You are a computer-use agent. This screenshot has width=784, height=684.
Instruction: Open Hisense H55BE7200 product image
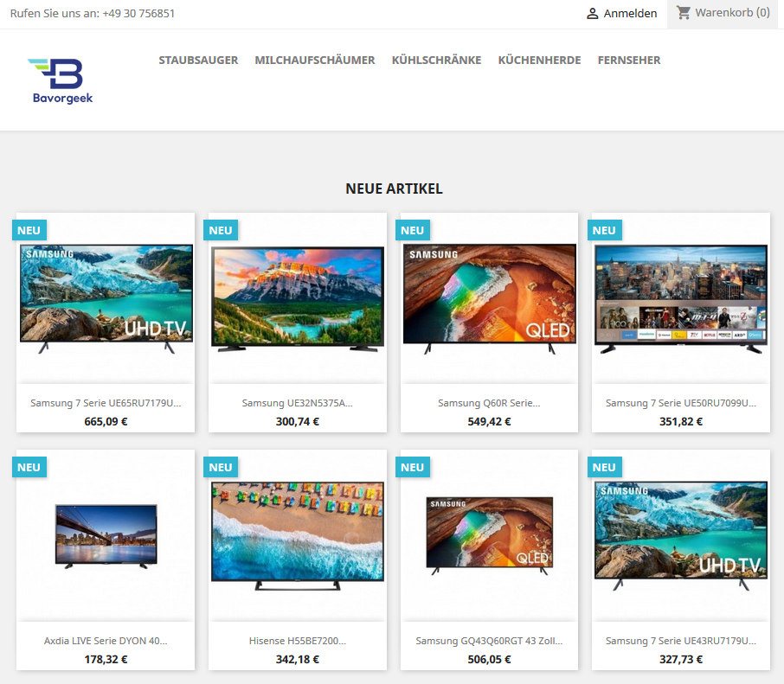click(298, 535)
